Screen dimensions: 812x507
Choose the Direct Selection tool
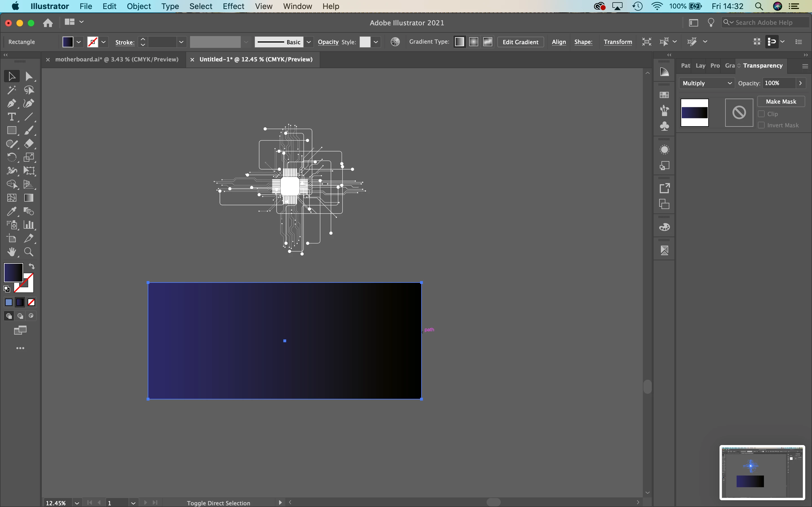tap(29, 76)
